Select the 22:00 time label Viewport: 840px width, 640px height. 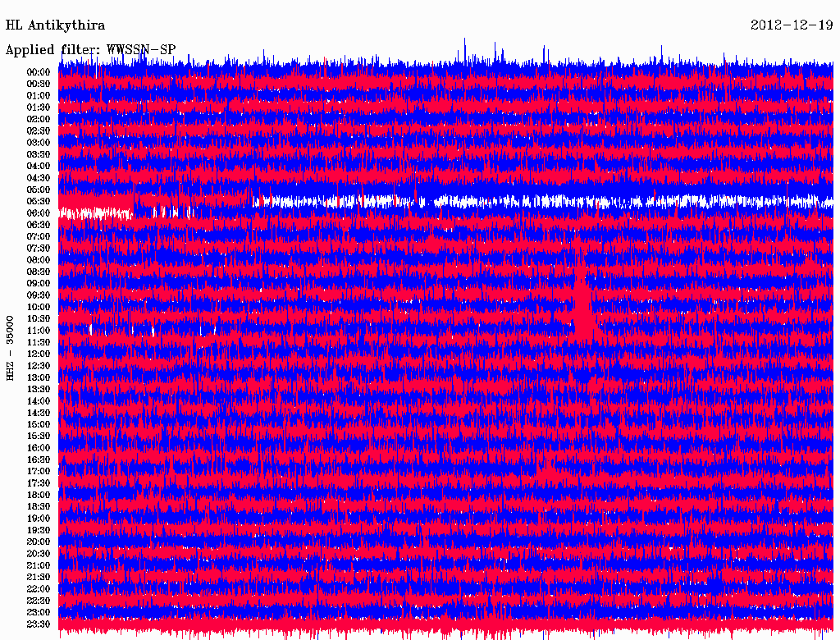tap(39, 588)
